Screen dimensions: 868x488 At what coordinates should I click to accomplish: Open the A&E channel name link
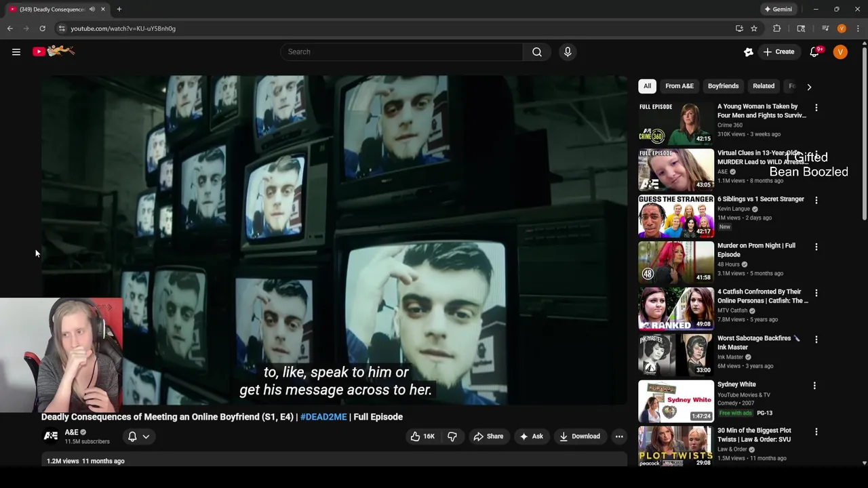tap(71, 432)
